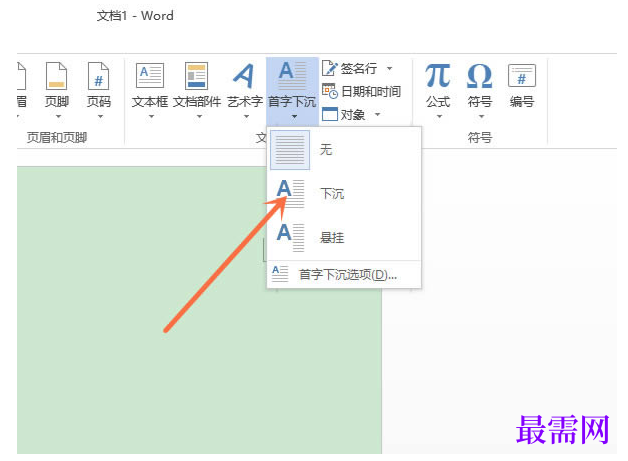Open Drop Cap Options (首字下沉选项)
The image size is (628, 461).
[x=344, y=274]
